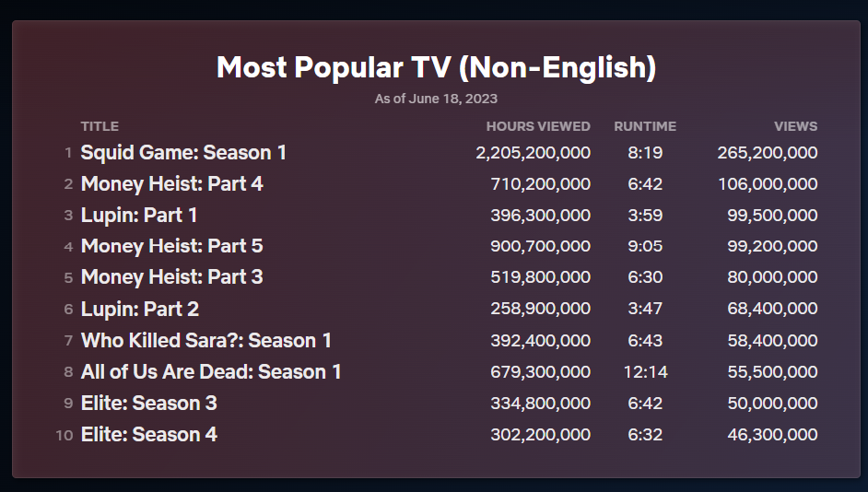
Task: Select the Lupin: Part 2 title
Action: point(140,309)
